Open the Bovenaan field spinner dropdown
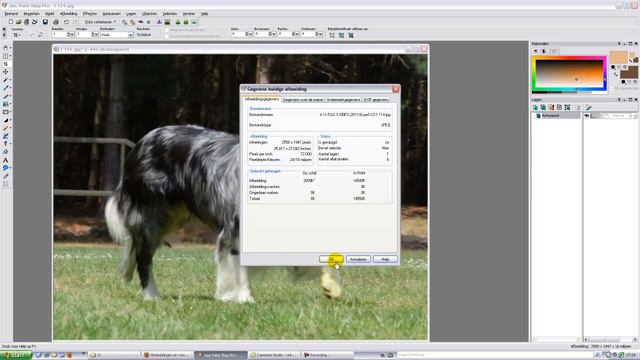This screenshot has width=640, height=360. pyautogui.click(x=274, y=34)
